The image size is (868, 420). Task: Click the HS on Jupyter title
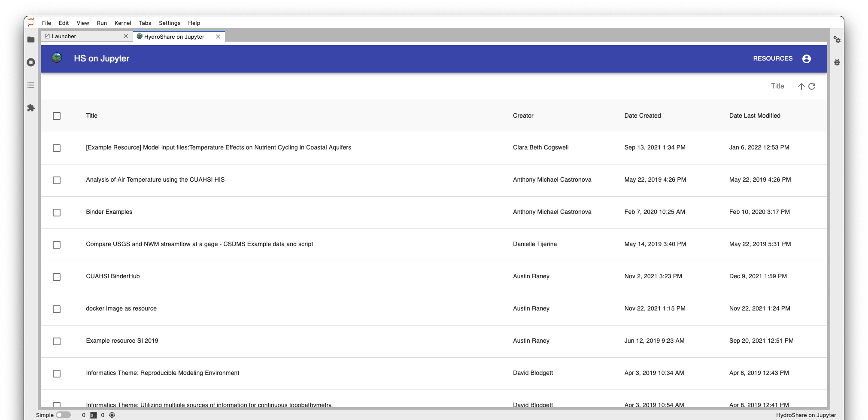click(101, 58)
